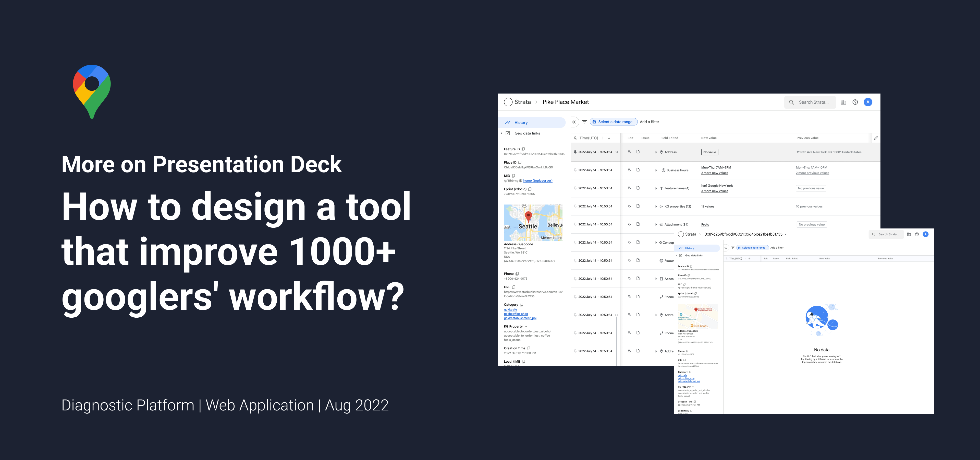Copy the Place ID with copy icon

coord(520,163)
